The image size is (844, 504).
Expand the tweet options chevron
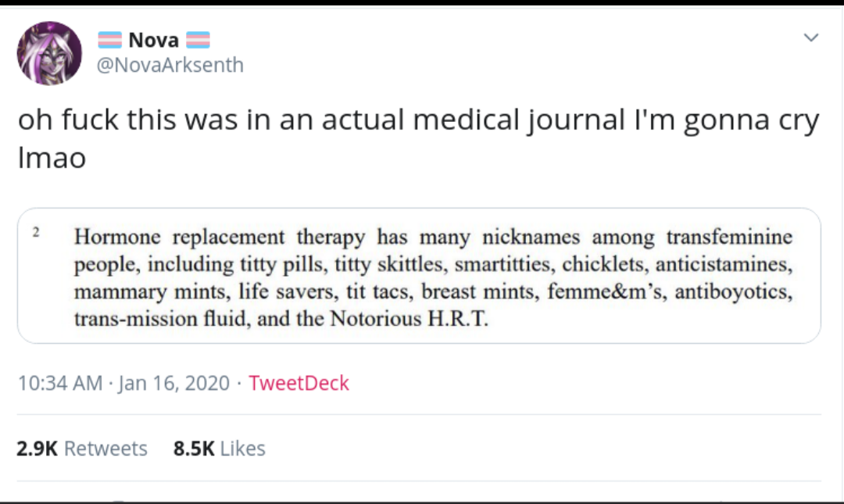811,38
